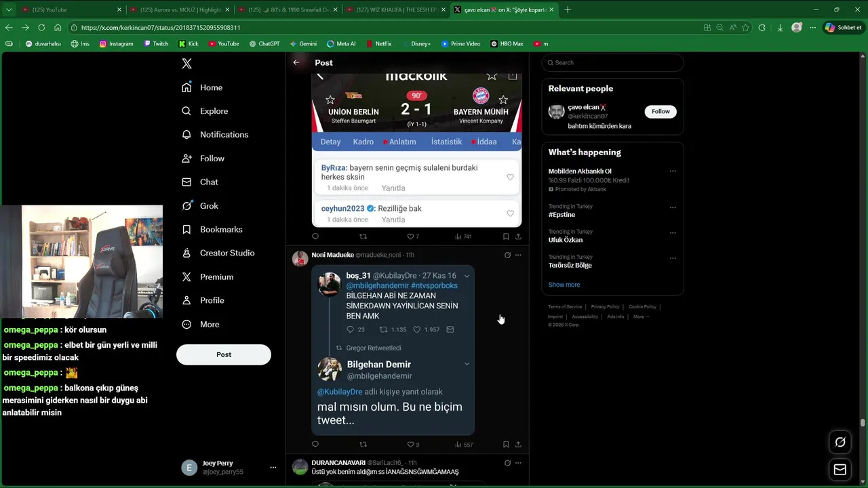Open ChatGPT bookmark in bookmarks bar
Viewport: 868px width, 488px height.
coord(264,43)
